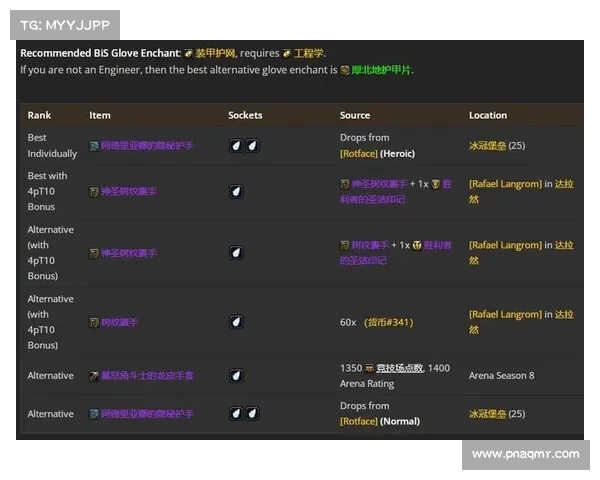The image size is (600, 480).
Task: Click first socket gem in Best Individually row
Action: click(x=236, y=146)
